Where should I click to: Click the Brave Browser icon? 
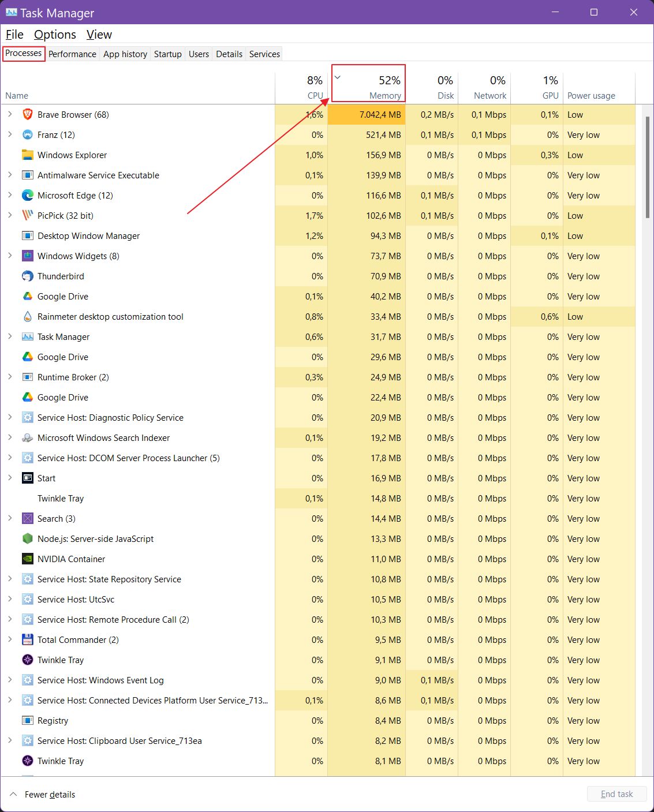tap(27, 114)
